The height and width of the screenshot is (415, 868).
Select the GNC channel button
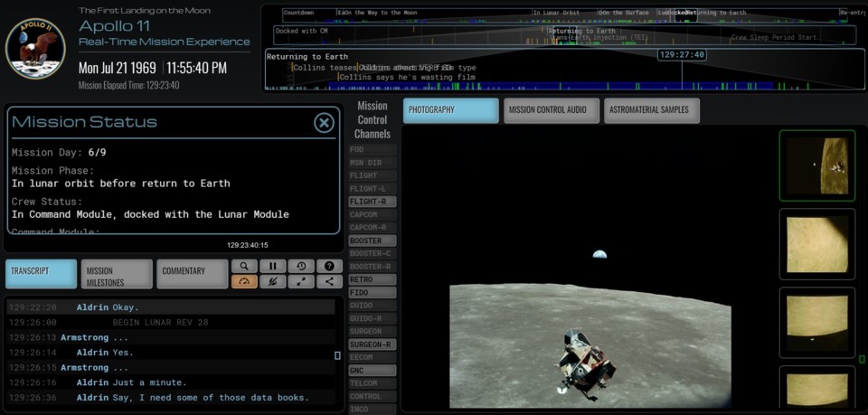[x=372, y=371]
